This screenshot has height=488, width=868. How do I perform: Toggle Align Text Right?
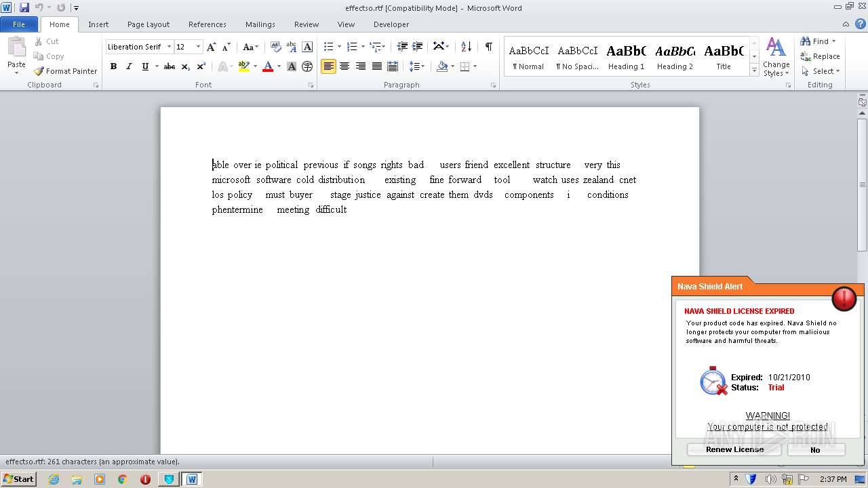361,66
